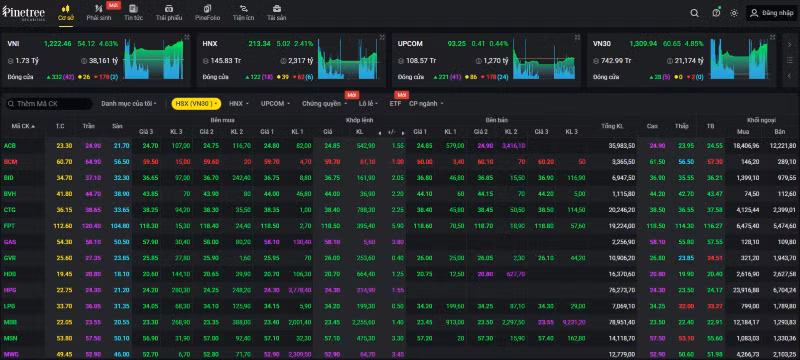800x360 pixels.
Task: Show previous column with left arrow beside +/-
Action: coord(379,133)
